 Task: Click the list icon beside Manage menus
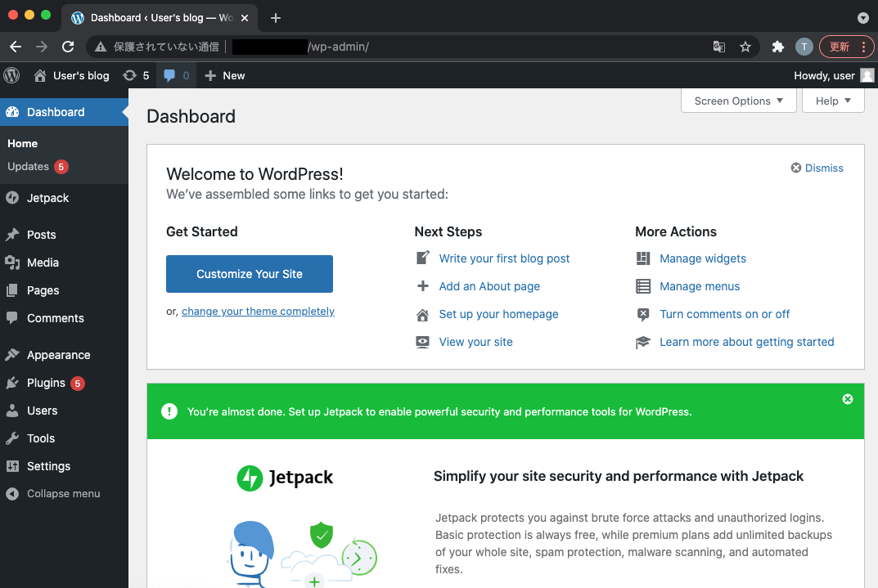coord(643,286)
